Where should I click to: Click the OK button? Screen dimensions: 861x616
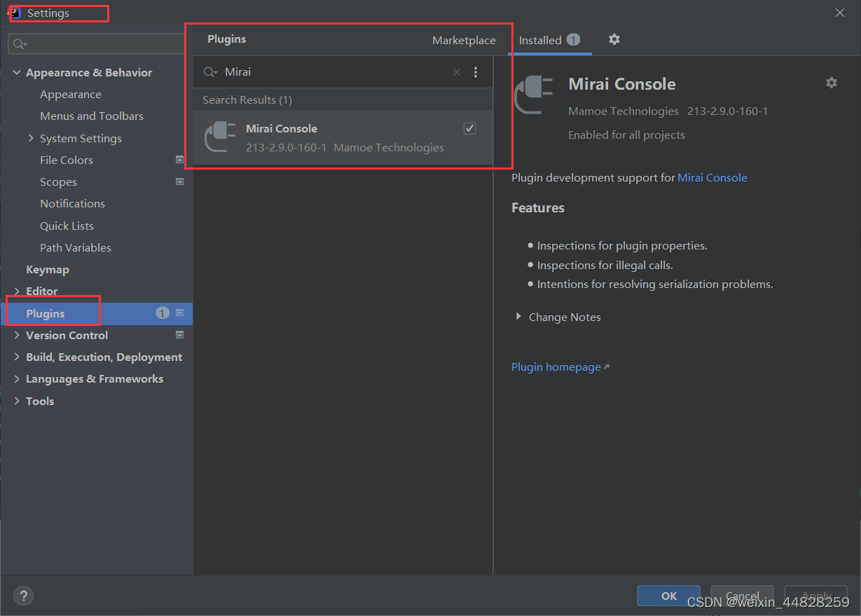[669, 596]
